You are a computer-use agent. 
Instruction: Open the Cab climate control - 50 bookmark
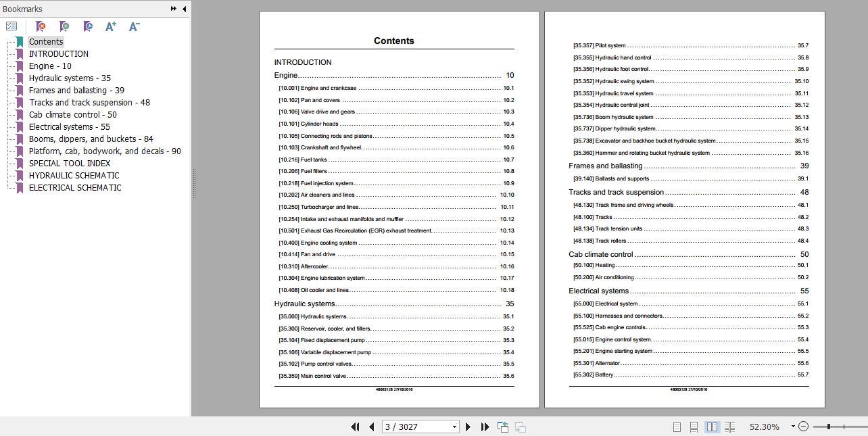coord(72,115)
